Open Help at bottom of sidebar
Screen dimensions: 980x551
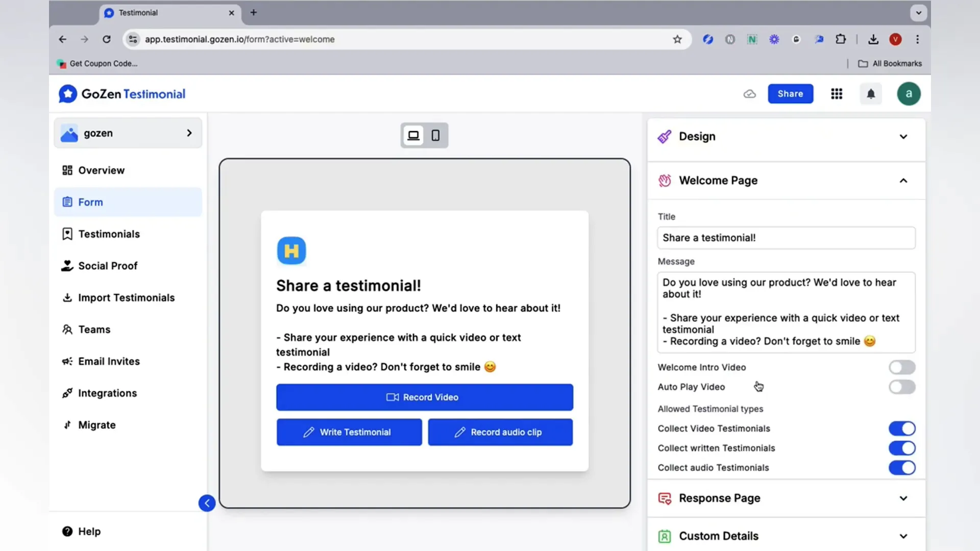82,532
